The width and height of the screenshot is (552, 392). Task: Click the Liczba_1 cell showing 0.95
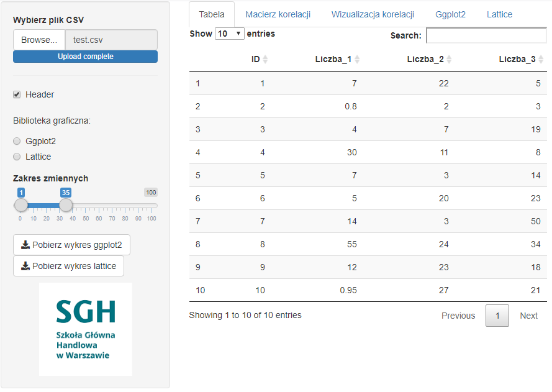348,290
